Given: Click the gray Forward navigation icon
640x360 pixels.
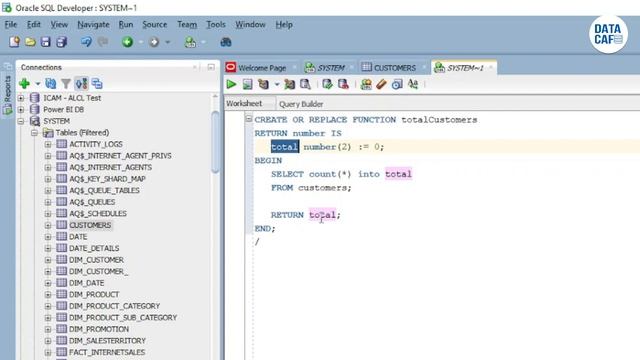Looking at the screenshot, I should click(154, 42).
